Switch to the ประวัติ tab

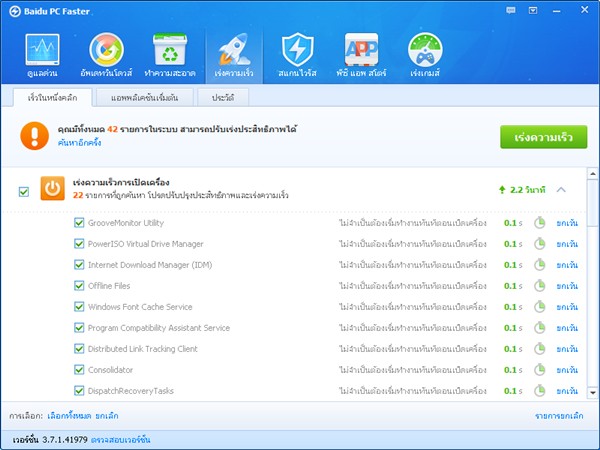tap(223, 98)
